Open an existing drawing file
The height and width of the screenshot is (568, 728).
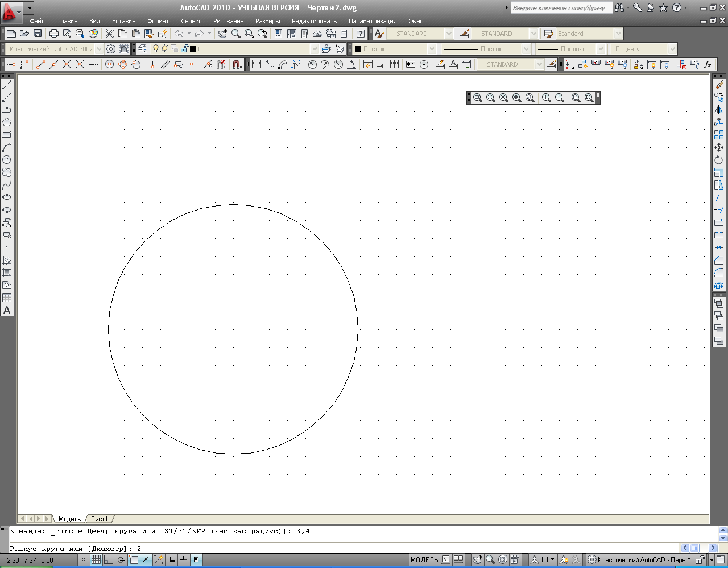point(24,34)
